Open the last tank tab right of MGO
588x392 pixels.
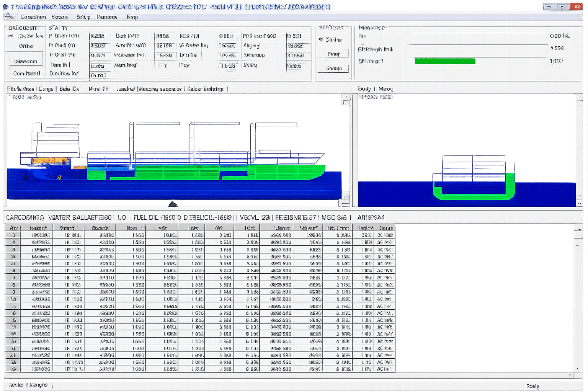371,217
